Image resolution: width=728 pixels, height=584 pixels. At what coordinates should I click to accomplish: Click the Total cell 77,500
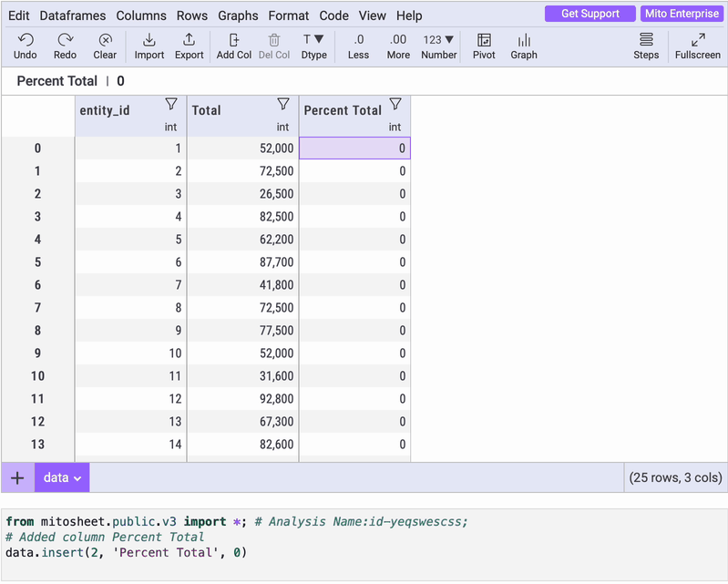pyautogui.click(x=243, y=331)
